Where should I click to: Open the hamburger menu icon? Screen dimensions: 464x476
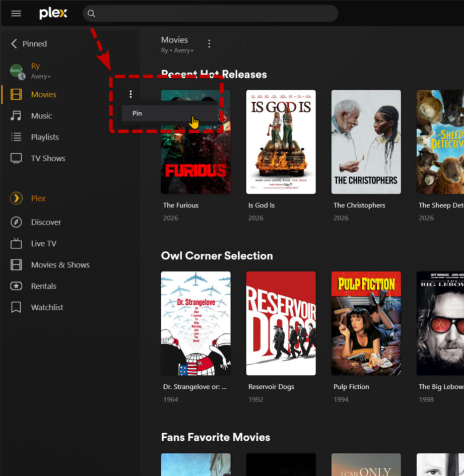16,14
